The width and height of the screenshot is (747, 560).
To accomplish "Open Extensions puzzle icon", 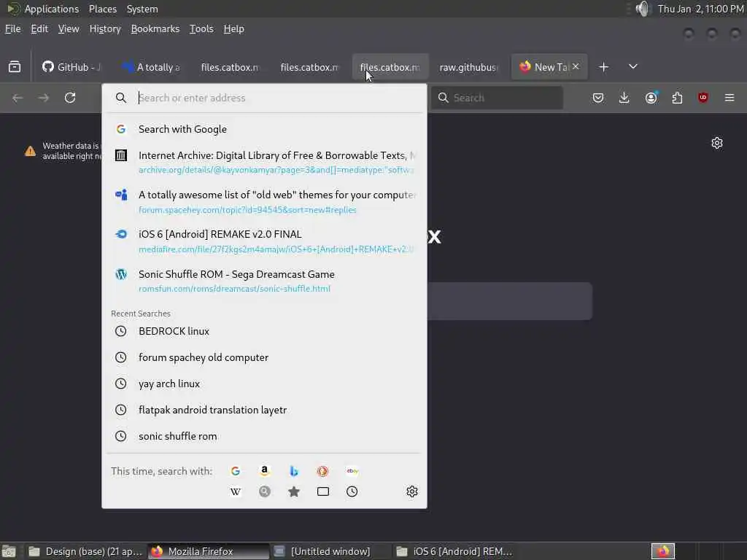I will pyautogui.click(x=677, y=98).
